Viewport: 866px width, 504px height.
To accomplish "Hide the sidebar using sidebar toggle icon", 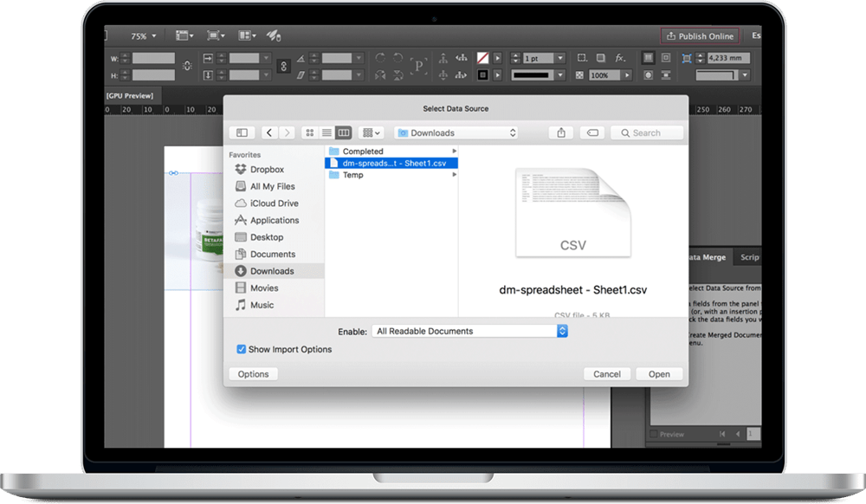I will coord(242,132).
